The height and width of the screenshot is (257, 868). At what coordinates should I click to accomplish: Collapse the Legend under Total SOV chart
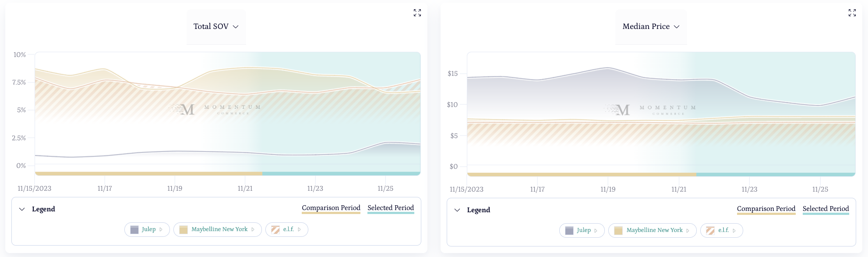click(22, 209)
